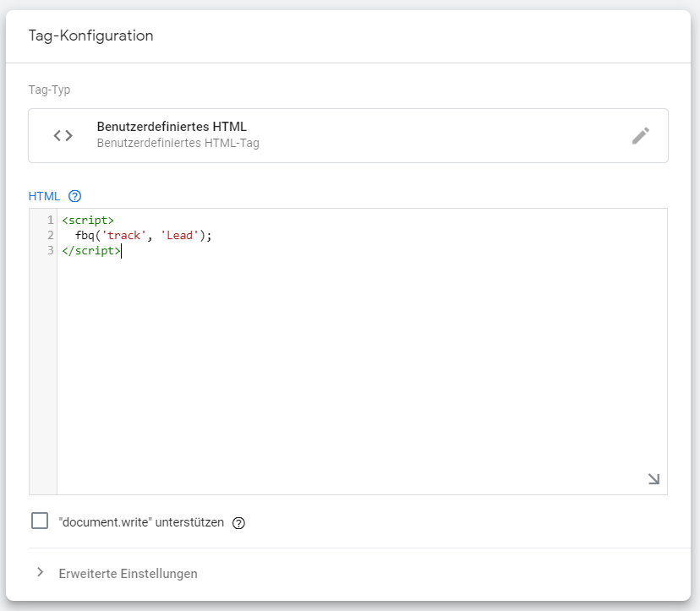Click line number 3 in editor gutter
The image size is (700, 611).
point(51,250)
